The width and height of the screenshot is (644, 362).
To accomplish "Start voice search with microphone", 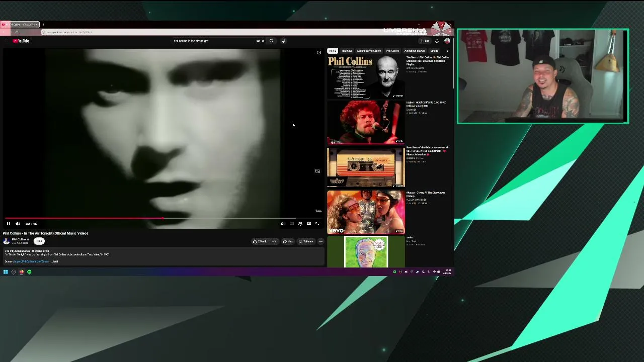I will click(x=283, y=41).
